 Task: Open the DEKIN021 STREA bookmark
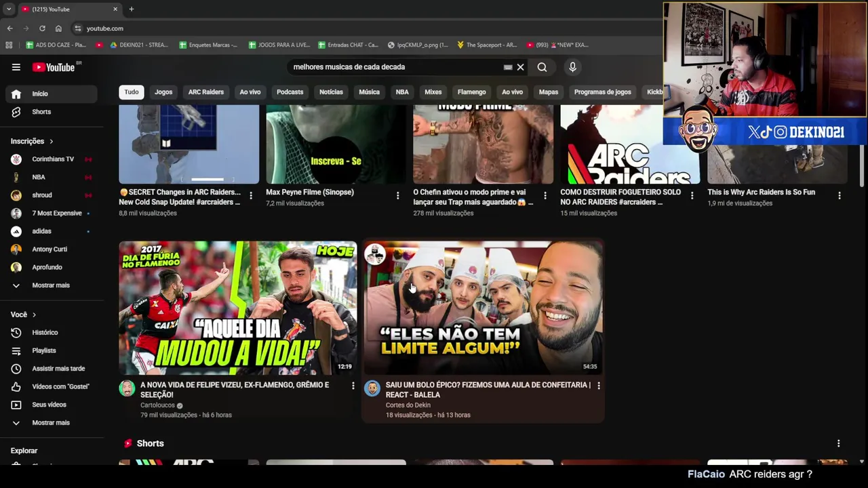[138, 45]
